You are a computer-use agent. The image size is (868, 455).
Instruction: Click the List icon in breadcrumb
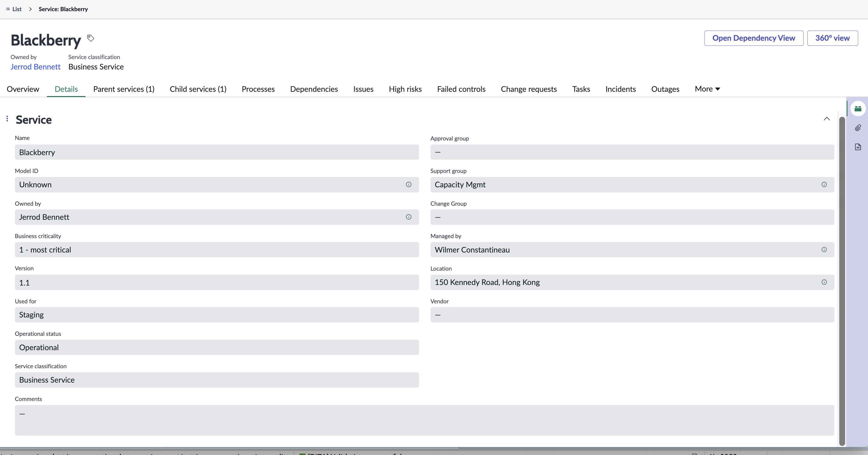tap(7, 9)
